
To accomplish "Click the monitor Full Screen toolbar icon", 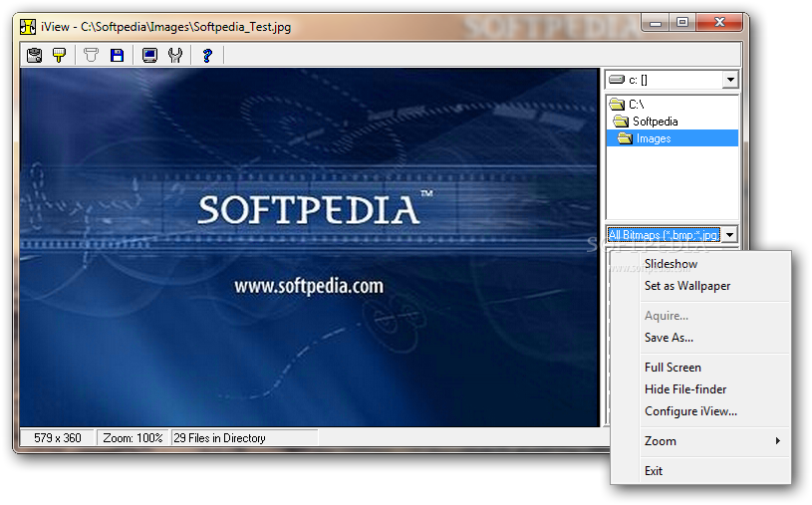I will [x=150, y=55].
